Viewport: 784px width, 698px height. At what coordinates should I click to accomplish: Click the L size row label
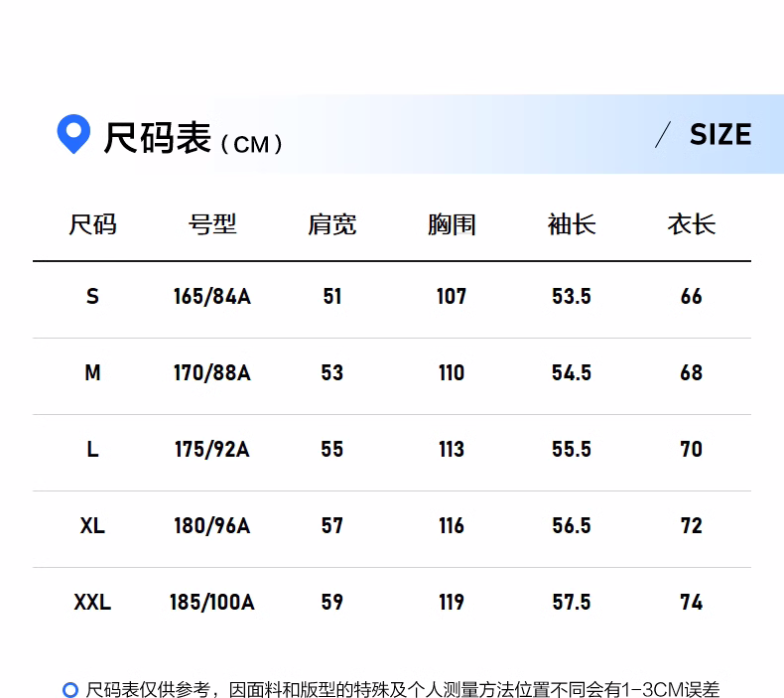pyautogui.click(x=92, y=449)
